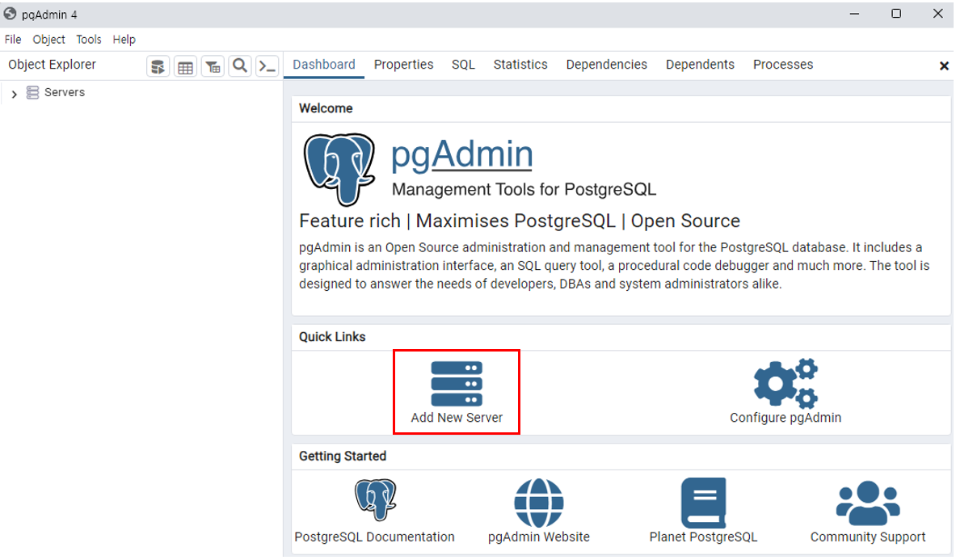The image size is (956, 560).
Task: Switch to the Dashboard tab
Action: point(324,65)
